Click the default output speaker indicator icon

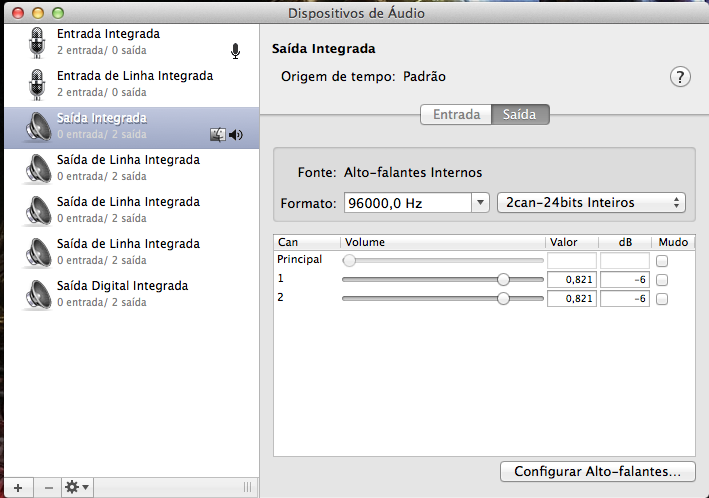[236, 135]
